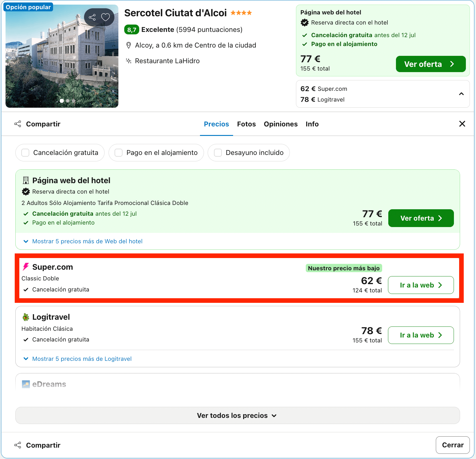Click the Opción popular badge
Image resolution: width=476 pixels, height=459 pixels.
click(28, 7)
